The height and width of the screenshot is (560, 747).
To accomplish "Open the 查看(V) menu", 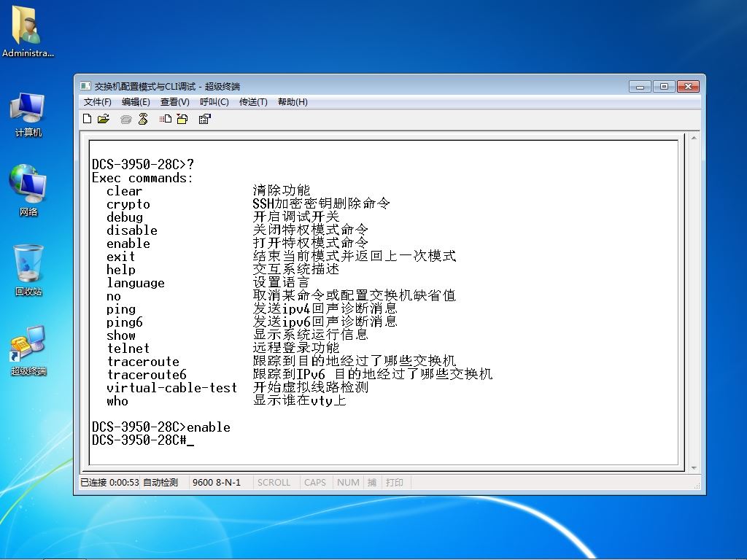I will coord(175,102).
